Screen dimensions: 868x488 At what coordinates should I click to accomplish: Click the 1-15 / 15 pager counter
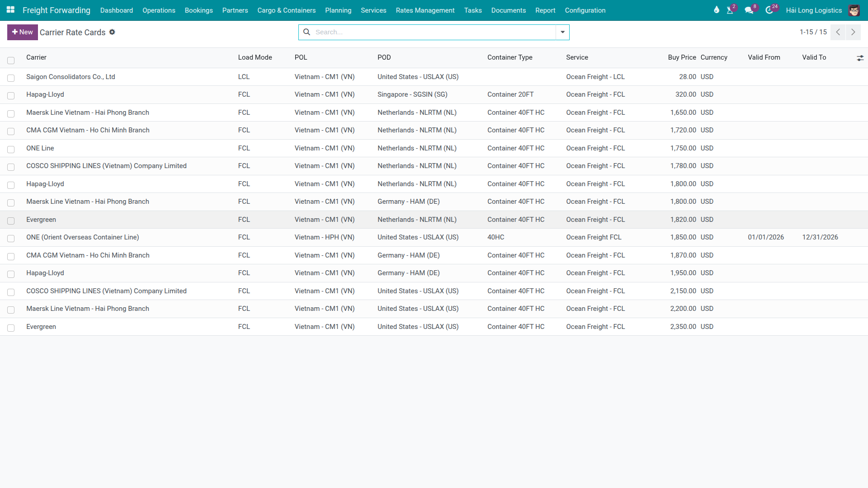(813, 32)
